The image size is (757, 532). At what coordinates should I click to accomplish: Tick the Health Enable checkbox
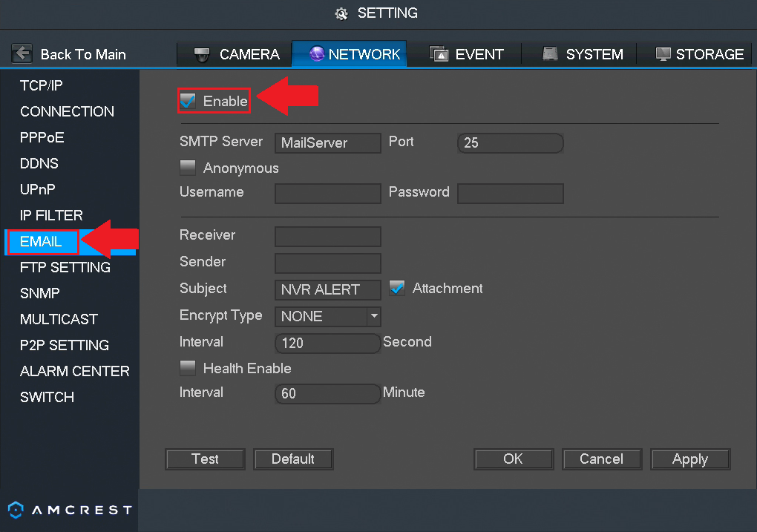click(188, 368)
